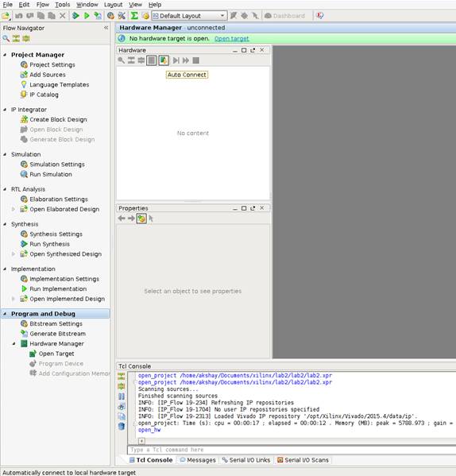This screenshot has width=456, height=476.
Task: Collapse the Hardware Manager tree node
Action: 14,343
